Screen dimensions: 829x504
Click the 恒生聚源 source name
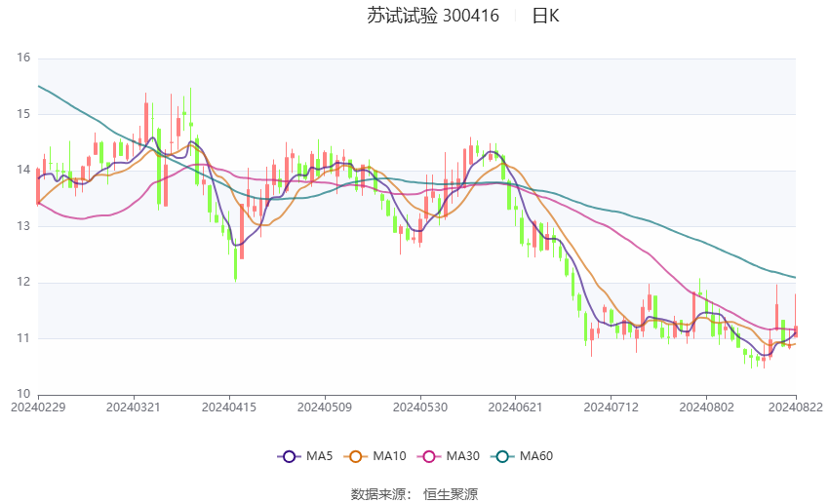pyautogui.click(x=451, y=494)
